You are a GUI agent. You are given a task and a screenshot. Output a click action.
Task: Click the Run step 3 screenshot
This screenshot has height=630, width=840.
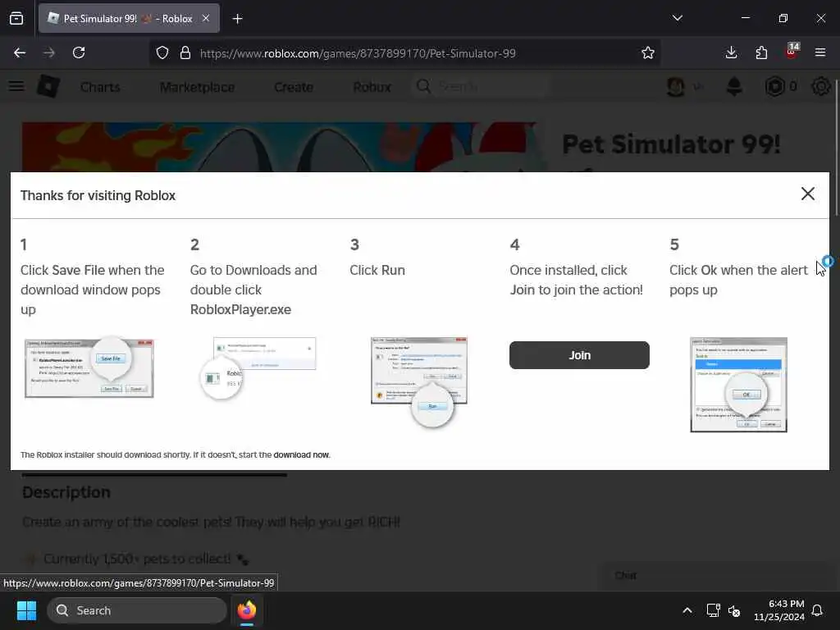click(419, 381)
